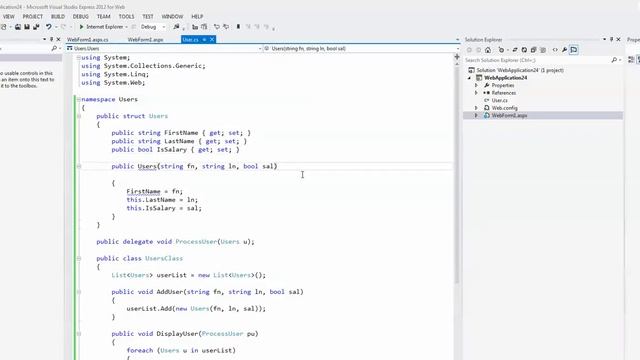Viewport: 640px width, 360px height.
Task: Start debugging with the green play icon
Action: pyautogui.click(x=81, y=27)
